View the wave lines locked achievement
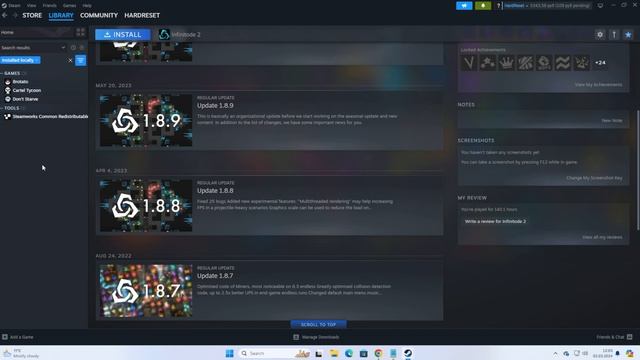The image size is (640, 360). click(x=563, y=63)
